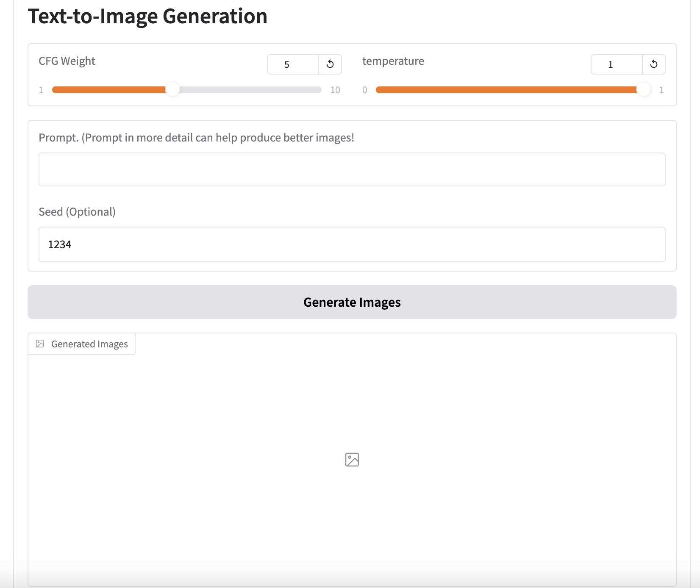Focus the CFG Weight number box

[293, 64]
